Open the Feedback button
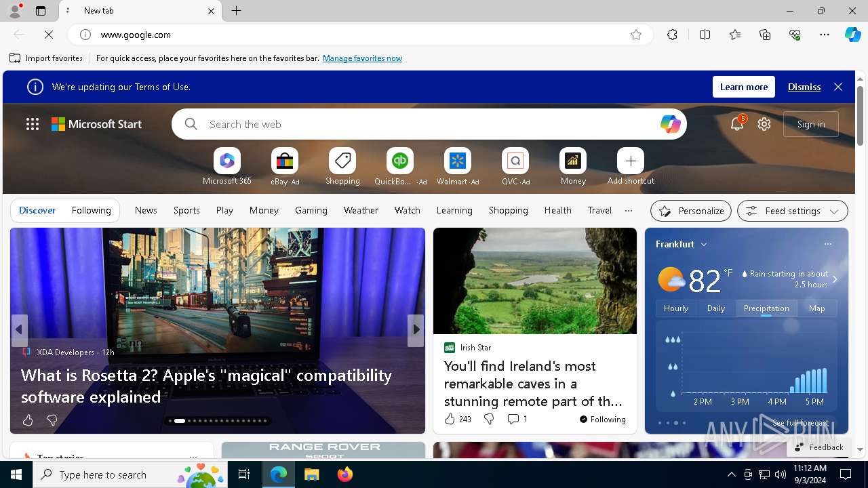The width and height of the screenshot is (868, 488). [x=818, y=447]
